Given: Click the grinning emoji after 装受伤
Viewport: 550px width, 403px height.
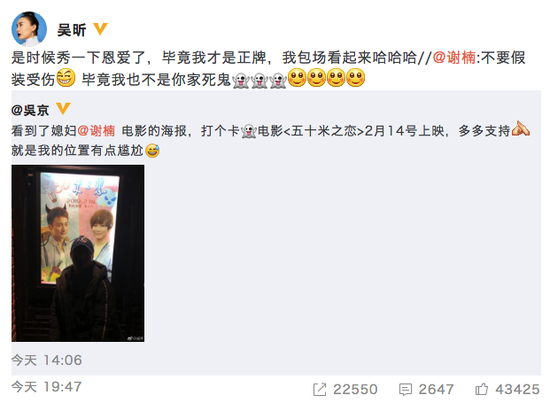Looking at the screenshot, I should 66,78.
